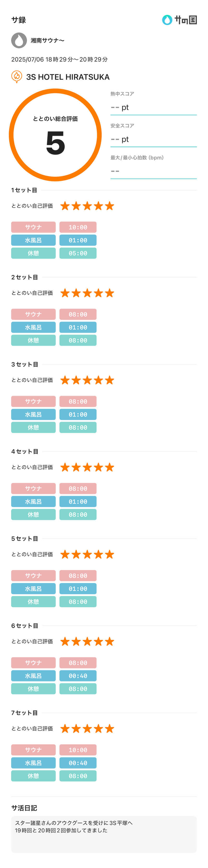This screenshot has width=208, height=868.
Task: Click the orange ととのい総合評価 score circle
Action: 55,135
